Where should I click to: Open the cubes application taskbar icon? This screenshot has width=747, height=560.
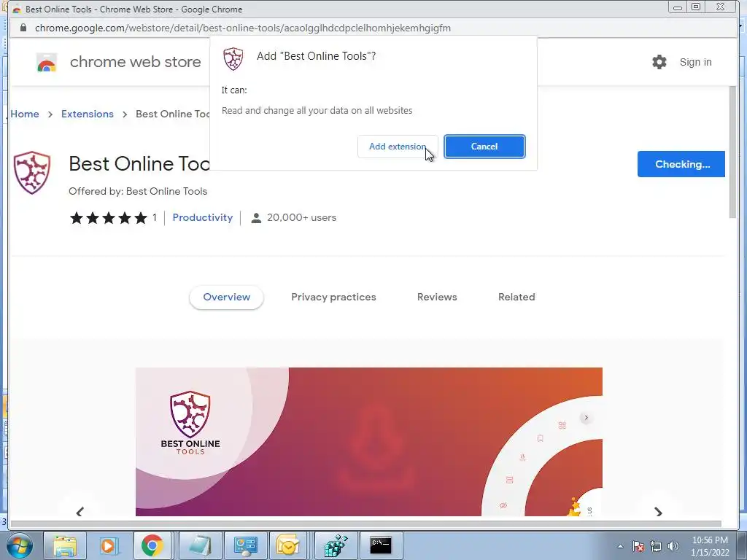pos(336,545)
